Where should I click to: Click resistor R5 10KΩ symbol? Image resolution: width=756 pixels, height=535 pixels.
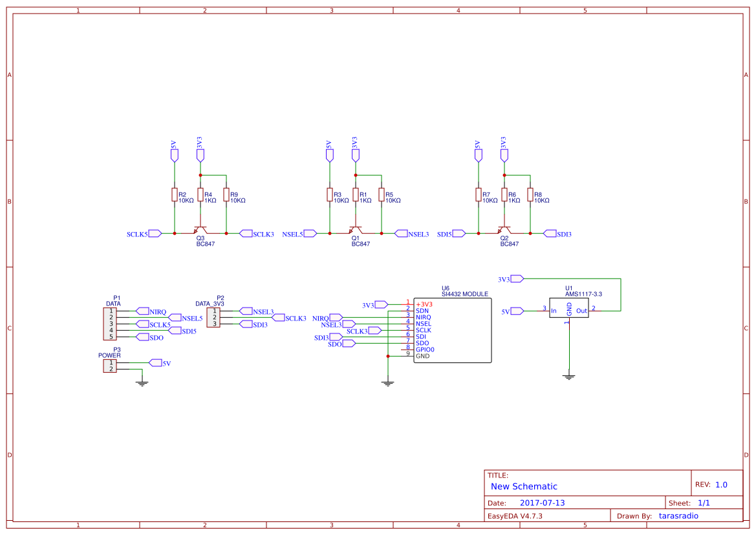[x=382, y=194]
